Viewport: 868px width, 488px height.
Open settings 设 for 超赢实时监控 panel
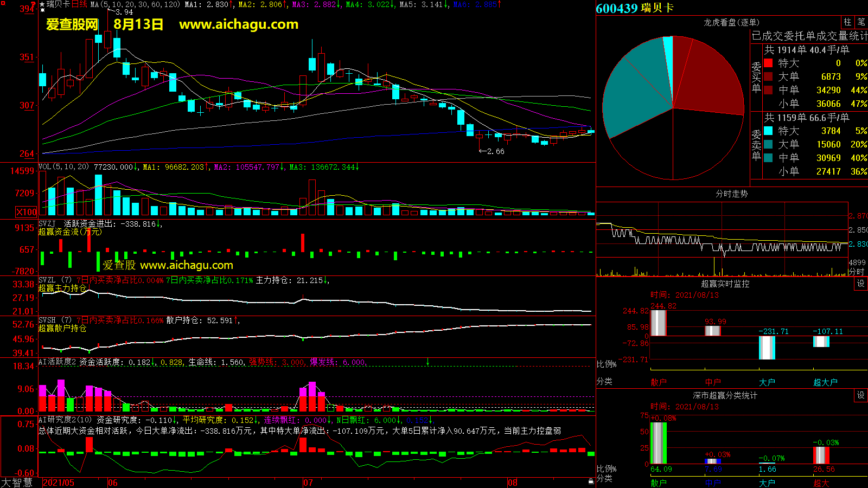click(860, 284)
